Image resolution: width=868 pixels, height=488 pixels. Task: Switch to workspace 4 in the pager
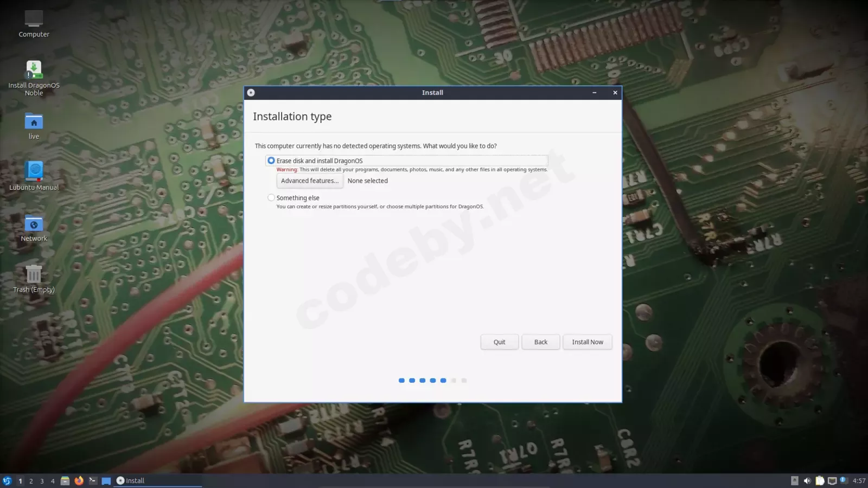pos(53,481)
